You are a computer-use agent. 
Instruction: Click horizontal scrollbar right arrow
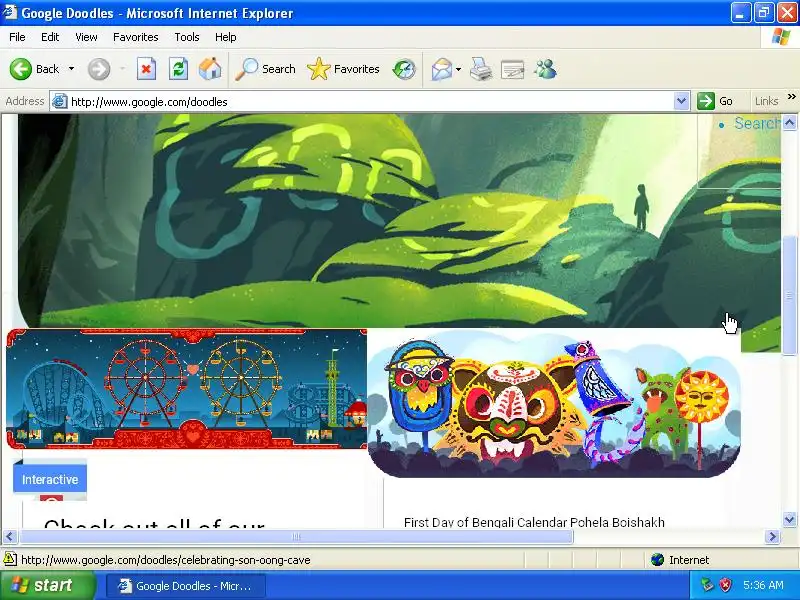pos(772,536)
